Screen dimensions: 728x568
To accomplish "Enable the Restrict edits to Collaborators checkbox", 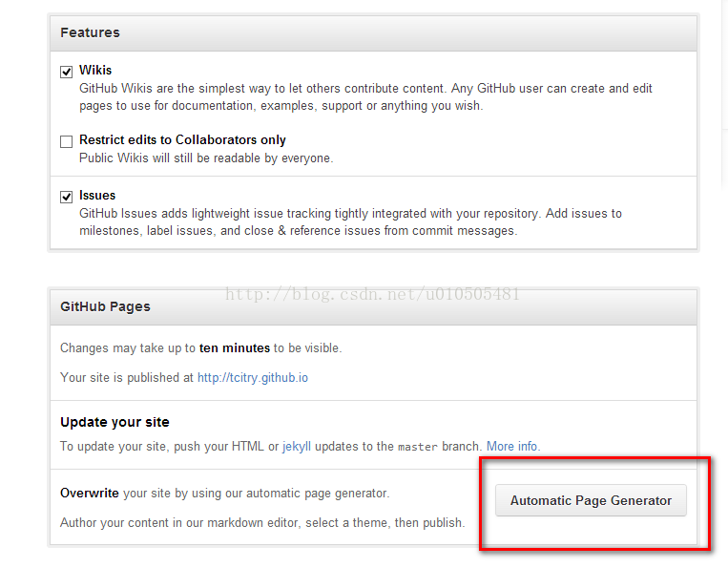I will [x=67, y=141].
